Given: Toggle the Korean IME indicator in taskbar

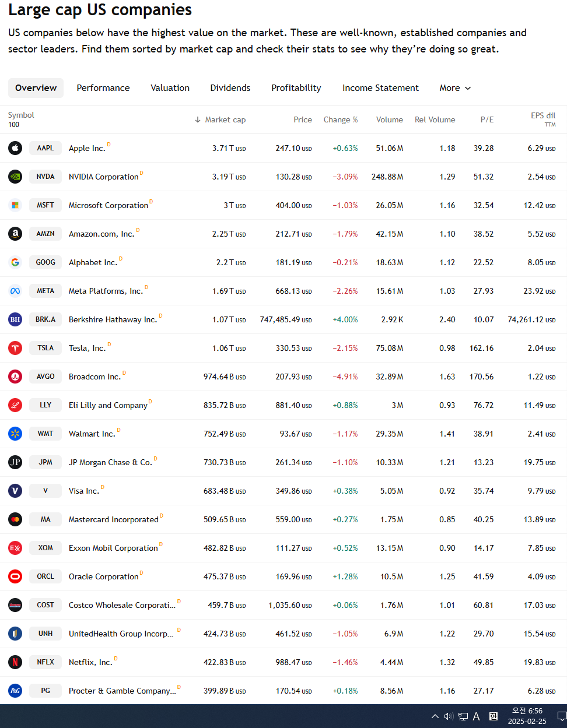Looking at the screenshot, I should (494, 716).
